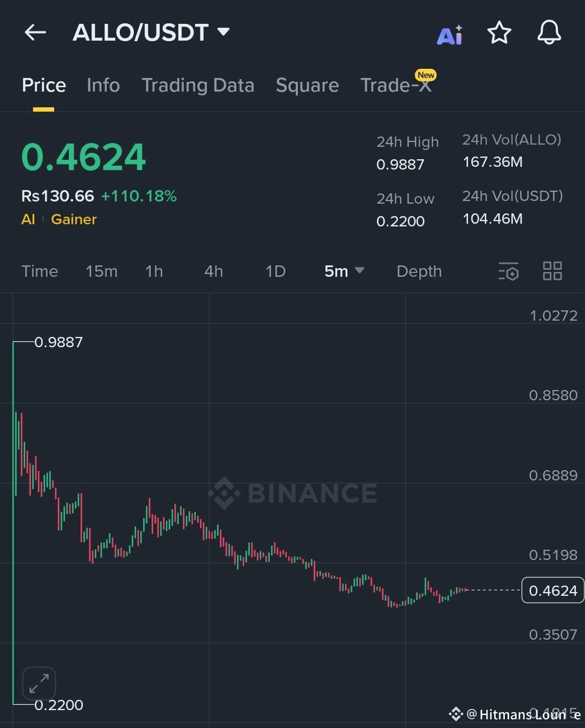585x728 pixels.
Task: Tap the 0.9887 high label on chart
Action: pos(58,342)
